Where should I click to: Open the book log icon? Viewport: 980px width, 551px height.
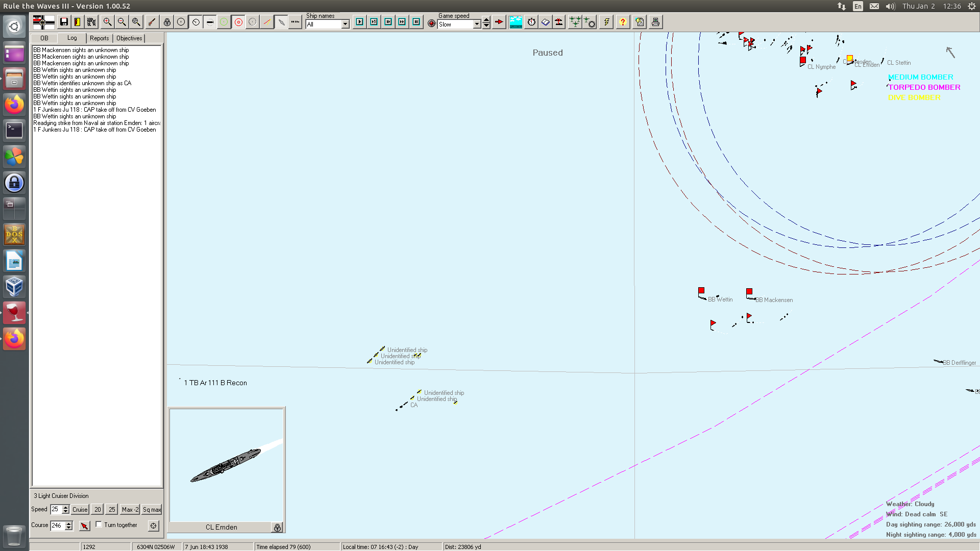click(545, 22)
